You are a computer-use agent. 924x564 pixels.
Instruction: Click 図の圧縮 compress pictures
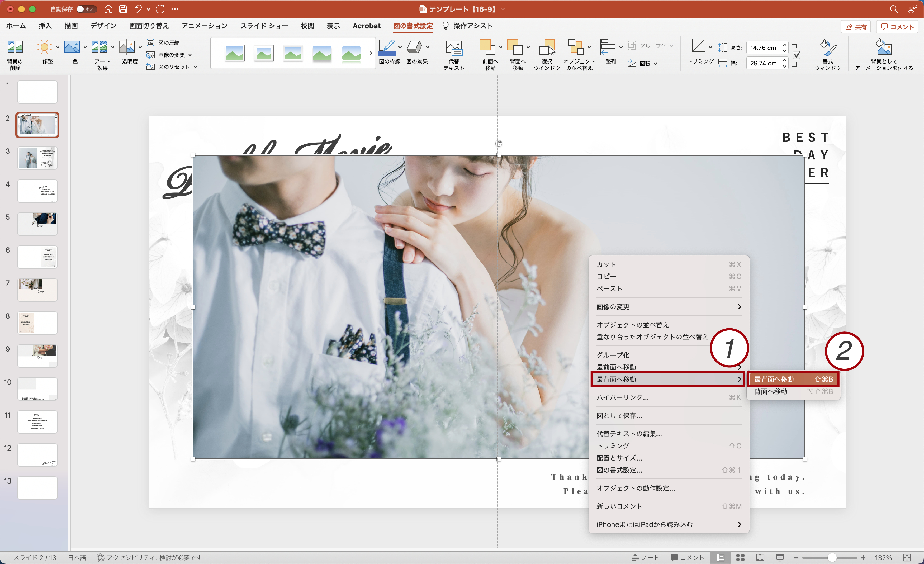point(163,43)
